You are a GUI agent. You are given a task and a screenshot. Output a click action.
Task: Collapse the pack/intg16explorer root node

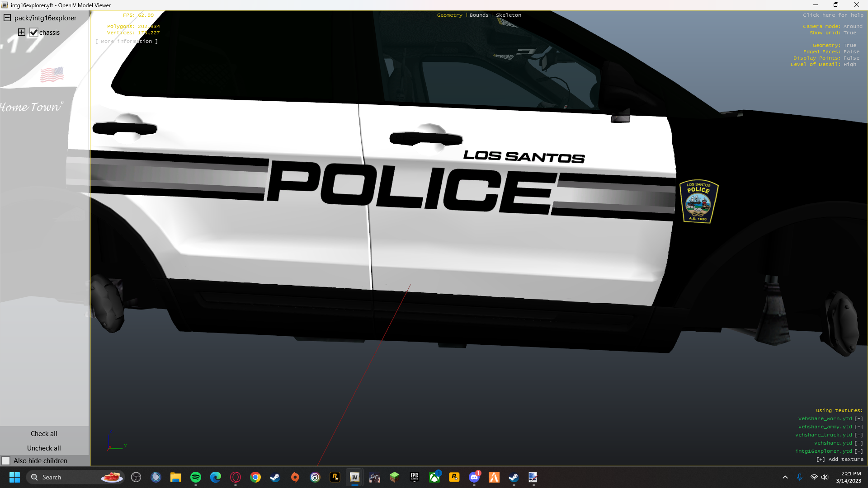coord(7,18)
